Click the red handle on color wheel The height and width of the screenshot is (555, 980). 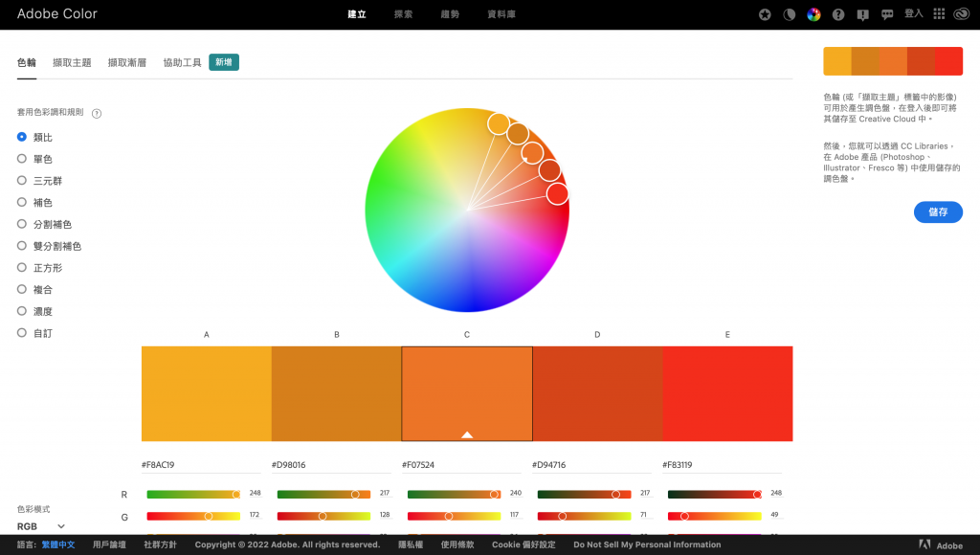[x=557, y=193]
